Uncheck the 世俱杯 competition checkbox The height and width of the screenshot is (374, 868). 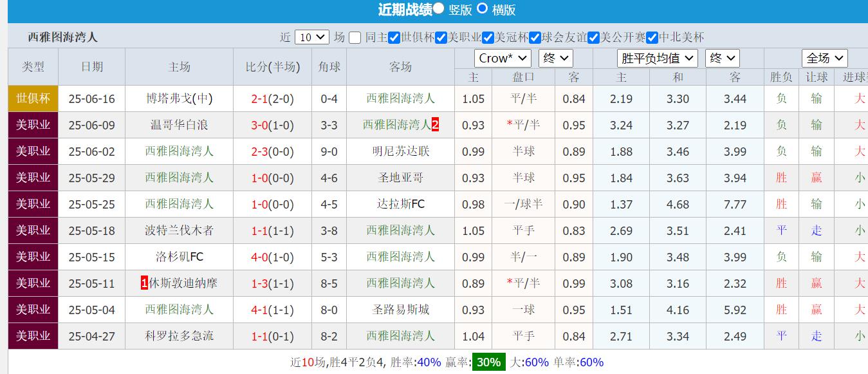pyautogui.click(x=395, y=37)
